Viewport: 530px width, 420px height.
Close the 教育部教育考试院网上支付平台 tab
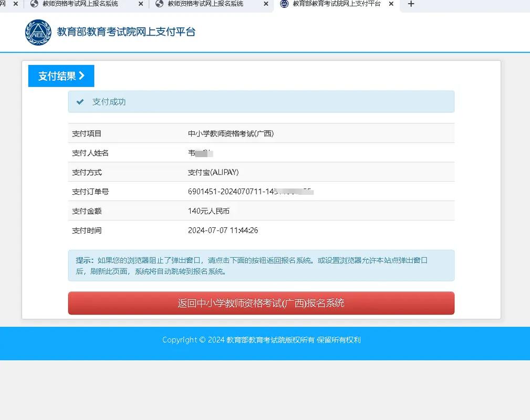point(391,4)
